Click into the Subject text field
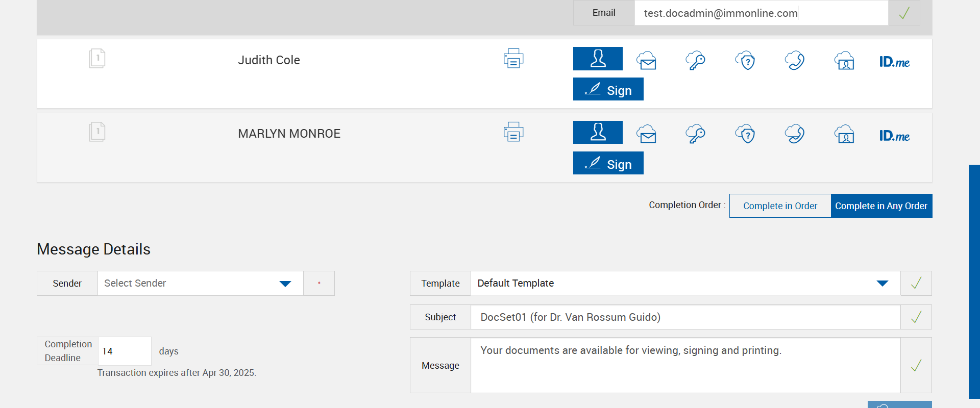 685,317
